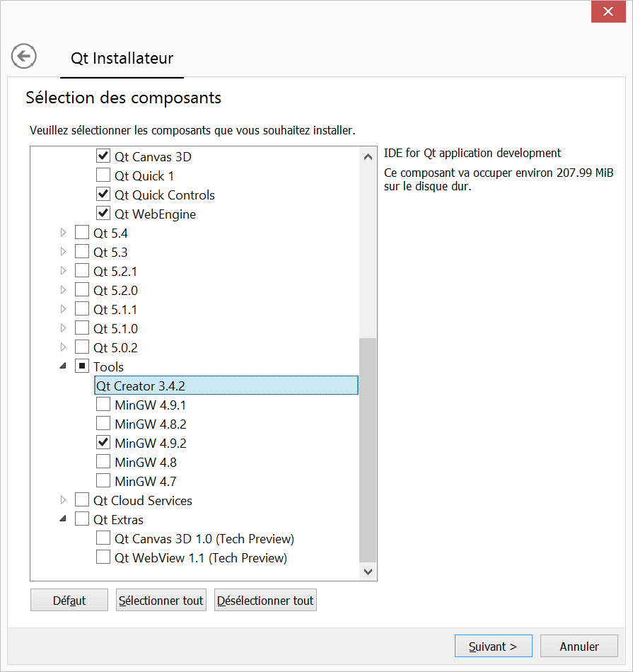Viewport: 633px width, 672px height.
Task: Enable the MinGW 4.7 checkbox
Action: [103, 480]
